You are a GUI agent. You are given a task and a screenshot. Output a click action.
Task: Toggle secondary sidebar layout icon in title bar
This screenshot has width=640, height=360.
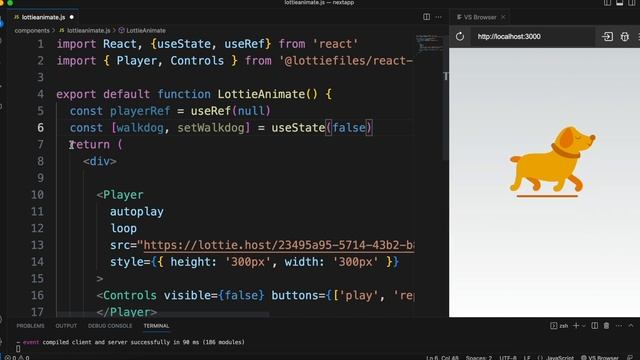click(631, 2)
